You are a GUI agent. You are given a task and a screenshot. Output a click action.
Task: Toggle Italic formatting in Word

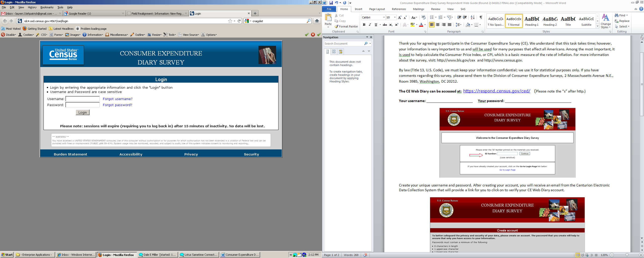pyautogui.click(x=370, y=25)
